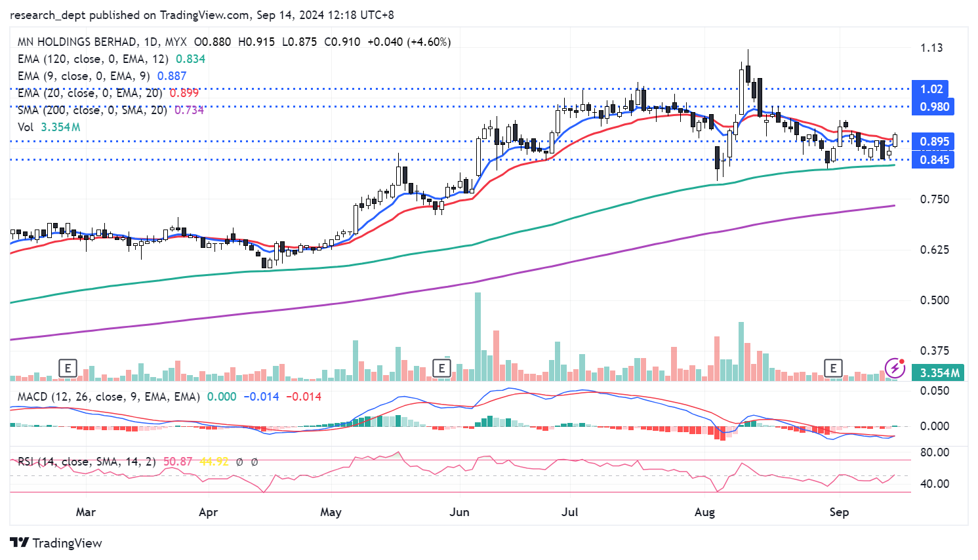This screenshot has height=560, width=978.
Task: Select the EMA 120 indicator legend
Action: coord(92,59)
